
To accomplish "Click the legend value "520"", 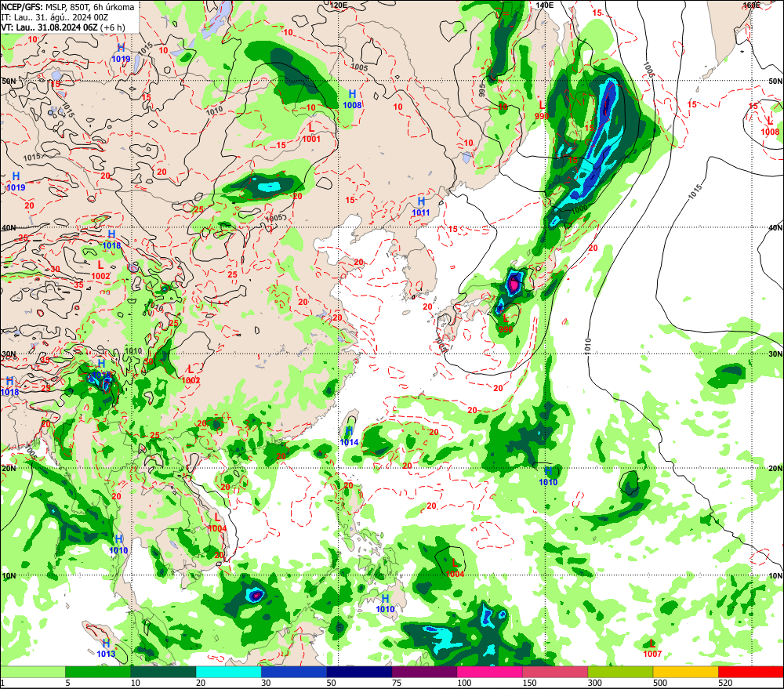I will pyautogui.click(x=725, y=683).
